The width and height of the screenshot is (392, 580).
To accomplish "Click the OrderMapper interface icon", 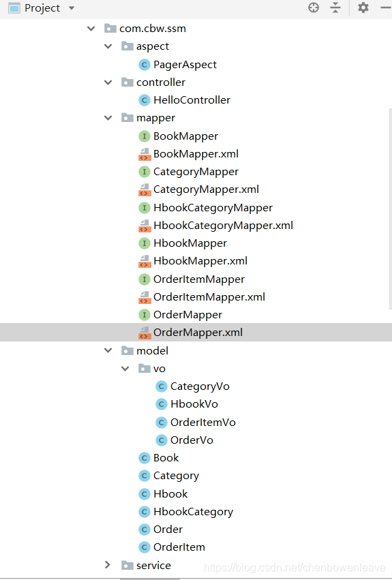I will [x=144, y=315].
